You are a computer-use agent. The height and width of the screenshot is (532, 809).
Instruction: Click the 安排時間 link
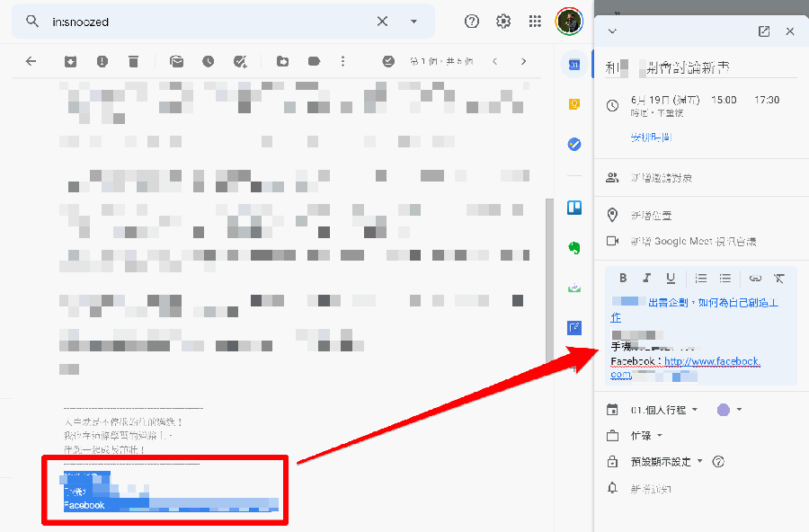tap(651, 137)
